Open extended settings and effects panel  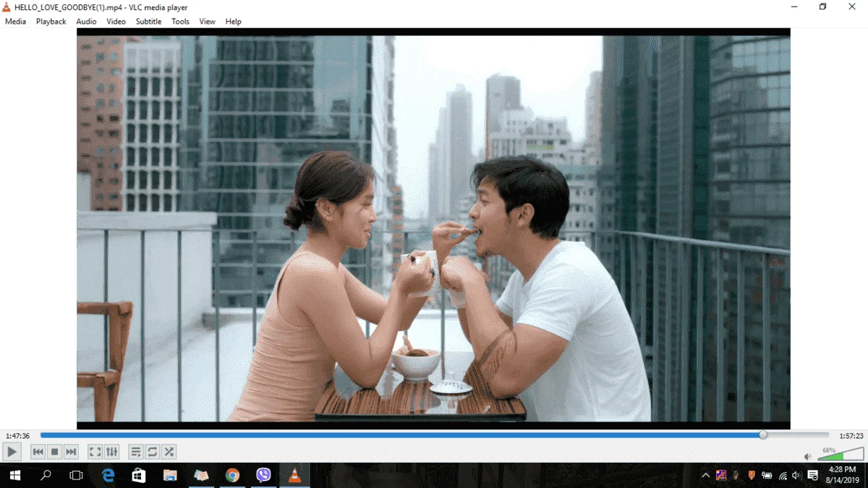point(111,452)
